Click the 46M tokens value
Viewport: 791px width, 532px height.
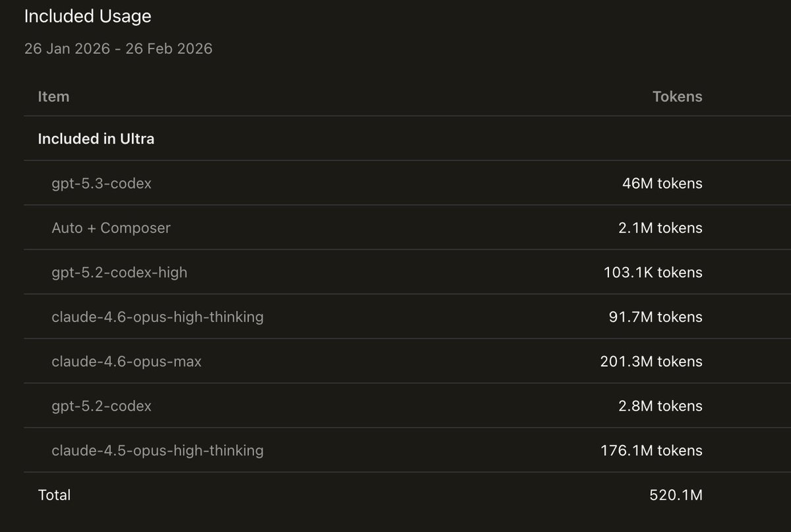click(662, 183)
